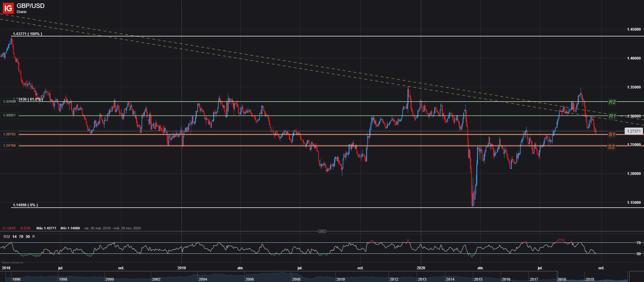Click the GBP/USD instrument title
644x282 pixels.
click(31, 6)
